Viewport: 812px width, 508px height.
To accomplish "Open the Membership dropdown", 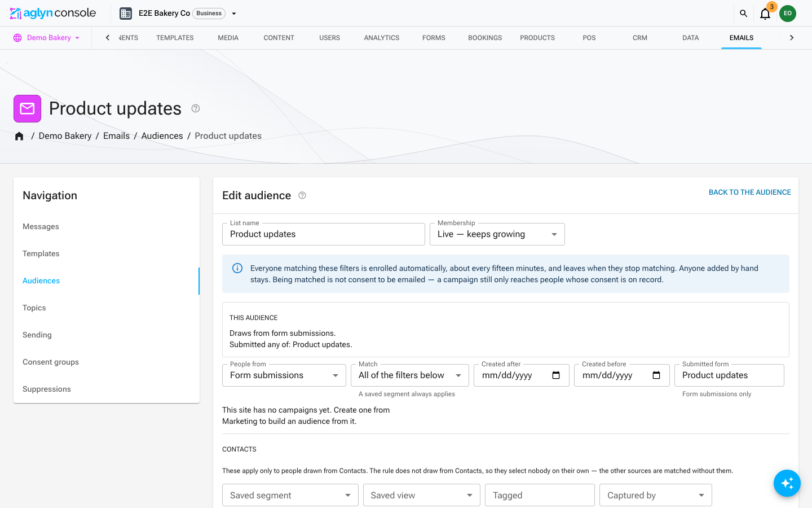I will 497,234.
